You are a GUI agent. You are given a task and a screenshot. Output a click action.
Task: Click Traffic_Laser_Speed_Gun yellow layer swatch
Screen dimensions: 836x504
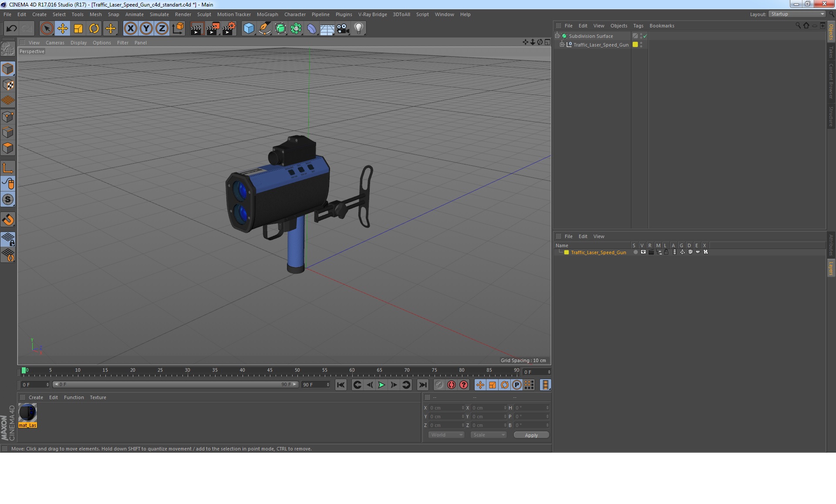coord(635,44)
